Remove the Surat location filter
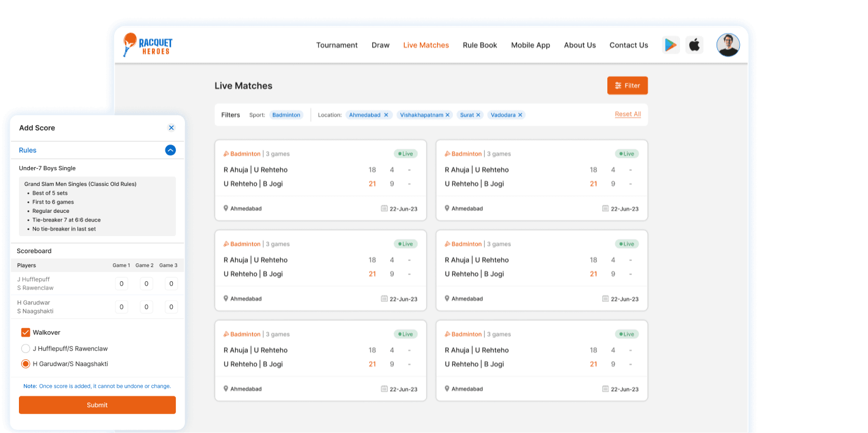Screen dimensions: 868x433 point(478,115)
